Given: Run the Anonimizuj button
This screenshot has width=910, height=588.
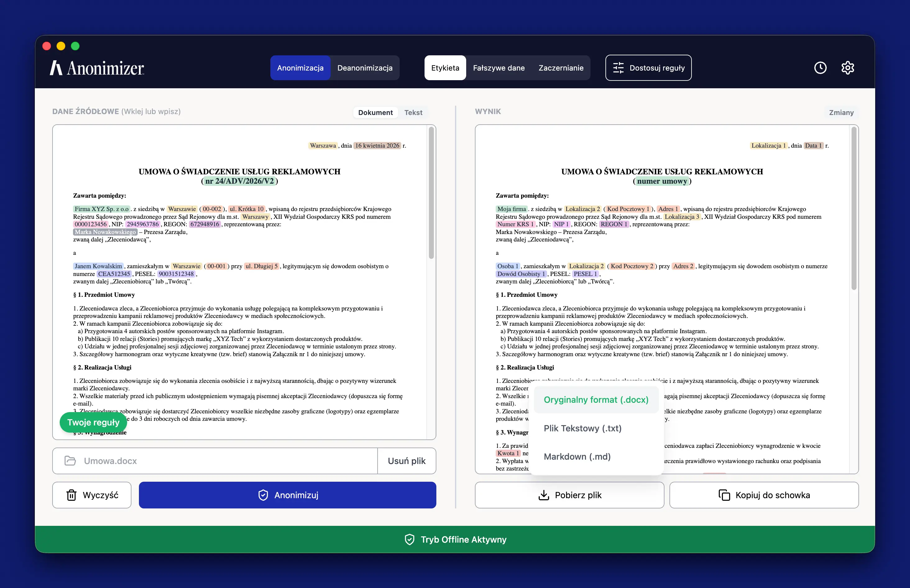Looking at the screenshot, I should [x=287, y=495].
